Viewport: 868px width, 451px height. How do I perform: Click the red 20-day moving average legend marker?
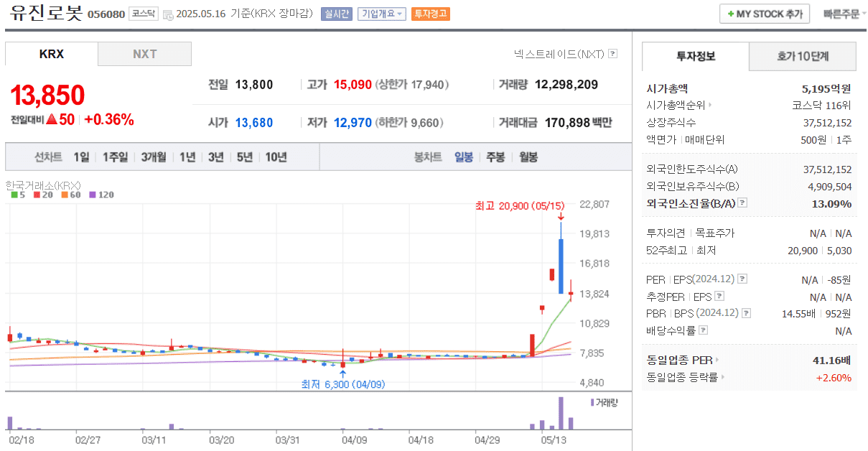[35, 195]
